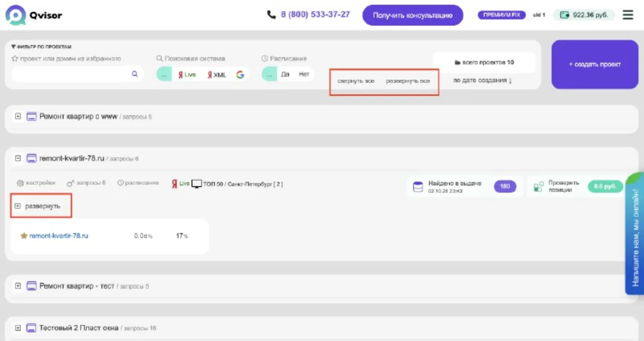644x341 pixels.
Task: Click the remont-kvartir-78.ru project heading
Action: click(x=72, y=158)
